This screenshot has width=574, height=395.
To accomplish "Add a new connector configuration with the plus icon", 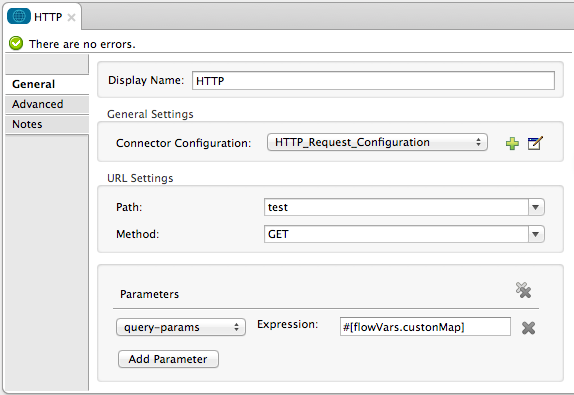I will click(512, 143).
